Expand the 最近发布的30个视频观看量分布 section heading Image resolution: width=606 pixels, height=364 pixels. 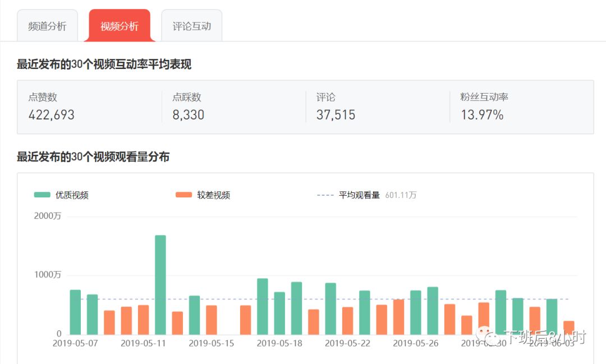click(x=94, y=158)
